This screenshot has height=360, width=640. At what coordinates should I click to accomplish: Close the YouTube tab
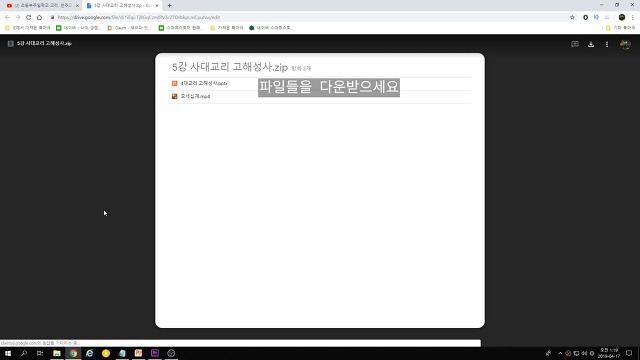click(77, 6)
